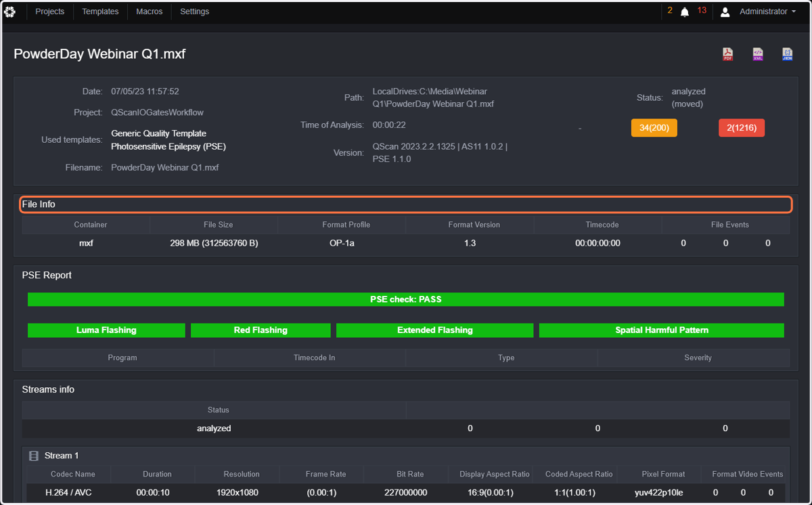Export the report as PDF
This screenshot has height=505, width=812.
point(728,54)
